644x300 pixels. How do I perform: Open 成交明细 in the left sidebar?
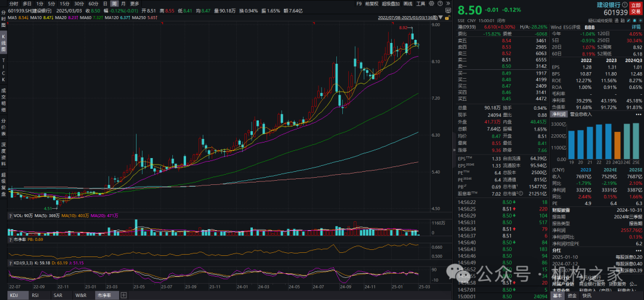tap(4, 101)
